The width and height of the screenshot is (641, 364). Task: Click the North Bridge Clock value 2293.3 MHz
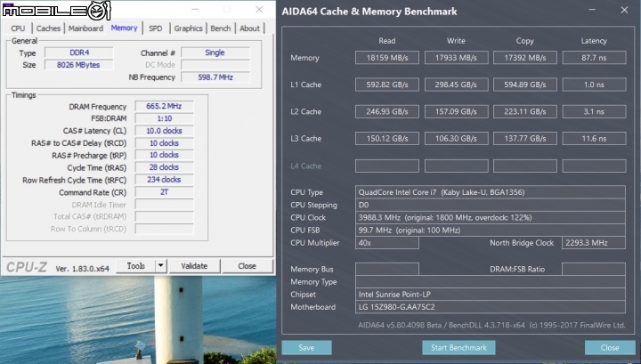tap(594, 243)
